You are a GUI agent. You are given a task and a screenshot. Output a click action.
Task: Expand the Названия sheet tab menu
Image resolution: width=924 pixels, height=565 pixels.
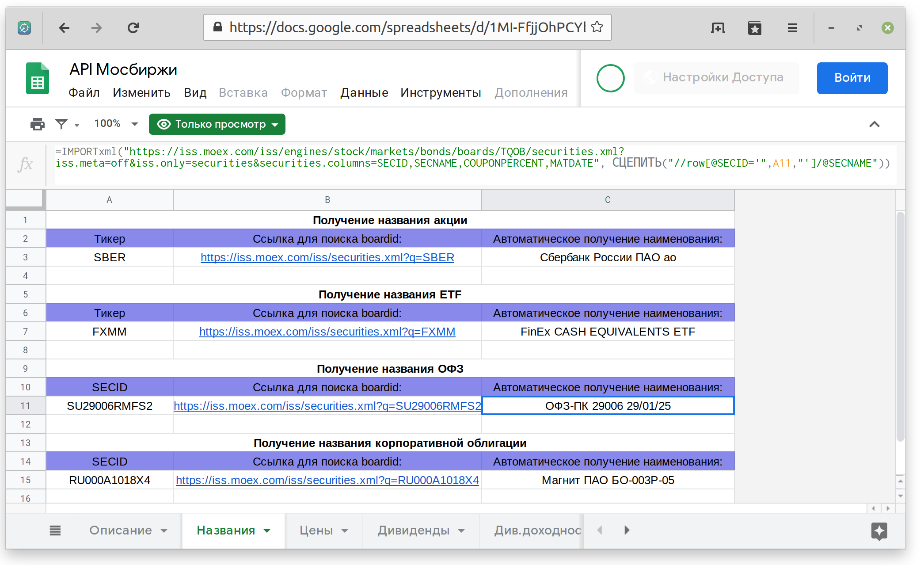pyautogui.click(x=267, y=531)
